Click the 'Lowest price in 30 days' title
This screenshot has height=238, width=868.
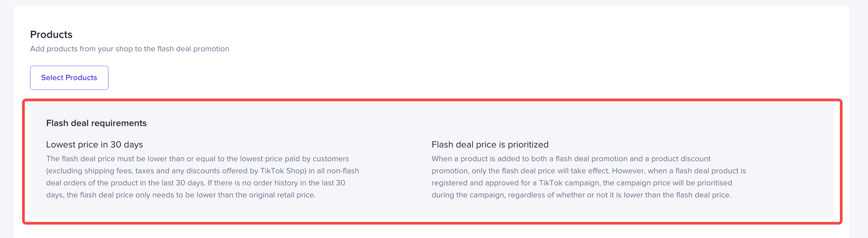click(94, 144)
